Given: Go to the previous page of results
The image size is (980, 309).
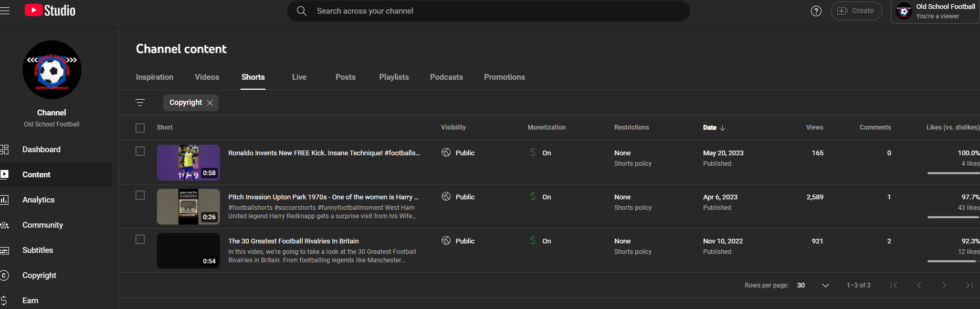Looking at the screenshot, I should tap(919, 285).
